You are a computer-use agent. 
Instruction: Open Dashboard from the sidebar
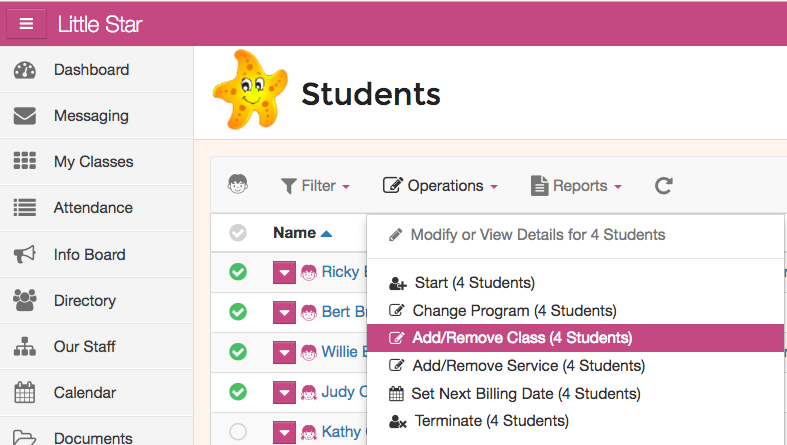pos(91,70)
